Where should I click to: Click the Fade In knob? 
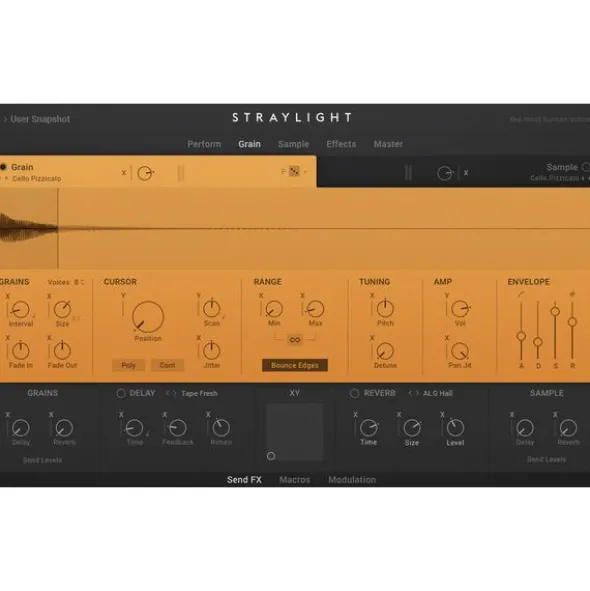tap(20, 351)
